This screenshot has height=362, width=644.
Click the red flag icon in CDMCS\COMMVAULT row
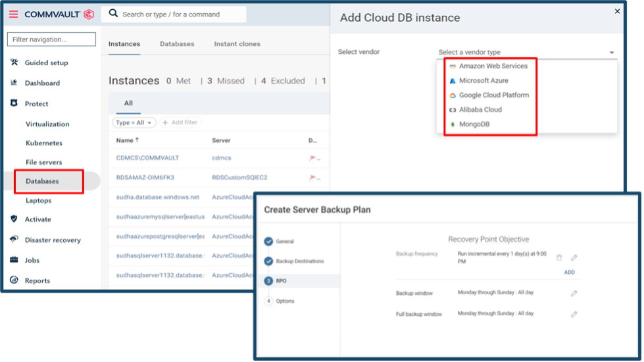coord(312,158)
